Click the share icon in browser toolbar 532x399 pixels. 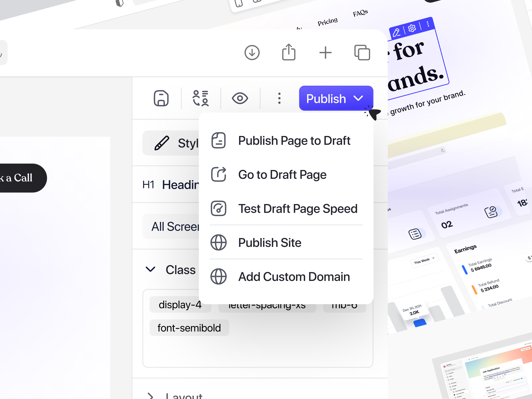pyautogui.click(x=289, y=52)
